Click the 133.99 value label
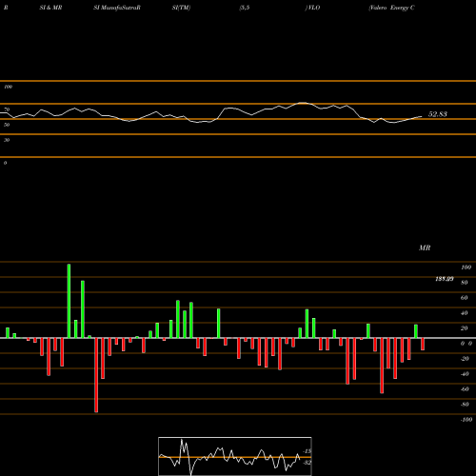The height and width of the screenshot is (476, 476). click(445, 279)
